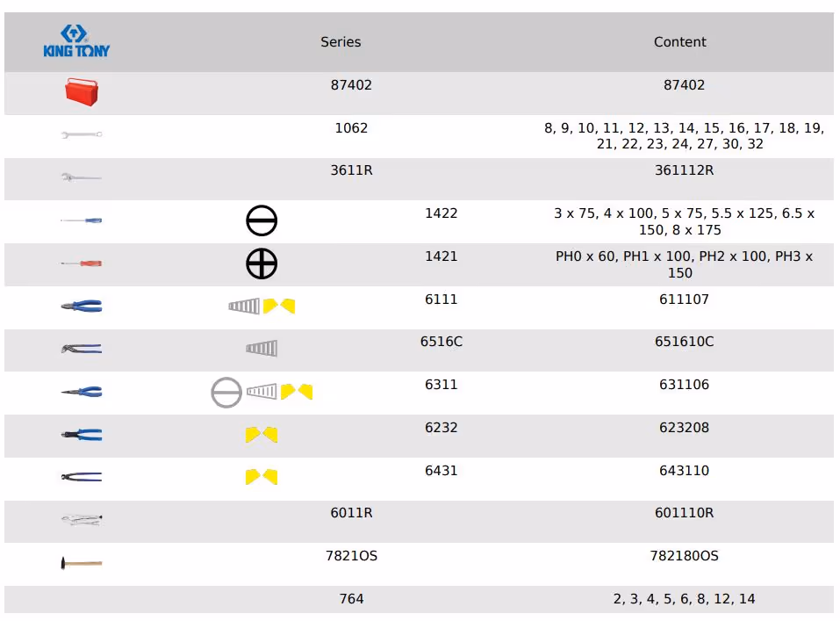This screenshot has width=840, height=621.
Task: Click the Phillips cross head symbol
Action: (262, 264)
